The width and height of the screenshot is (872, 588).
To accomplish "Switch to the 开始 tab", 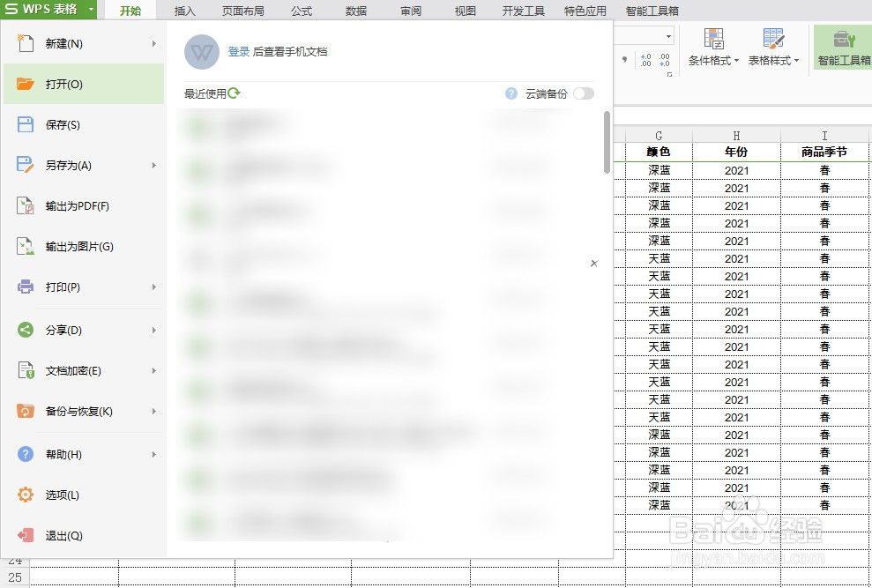I will pos(130,11).
